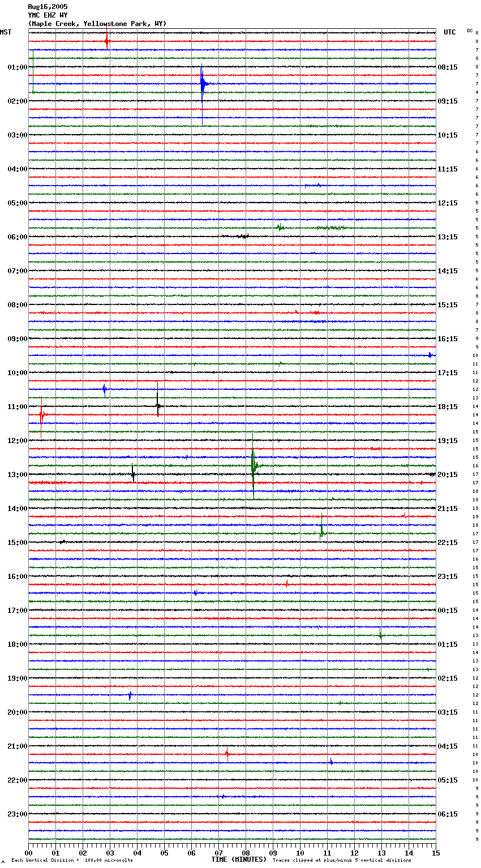Click the 09:15 UTC time label
This screenshot has height=868, width=481.
click(448, 101)
